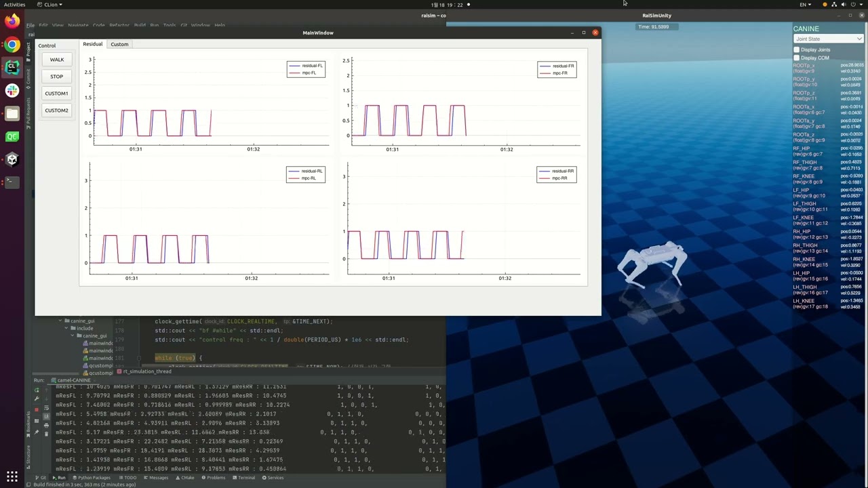Click the residual-FL legend box
The height and width of the screenshot is (488, 868).
pyautogui.click(x=306, y=69)
